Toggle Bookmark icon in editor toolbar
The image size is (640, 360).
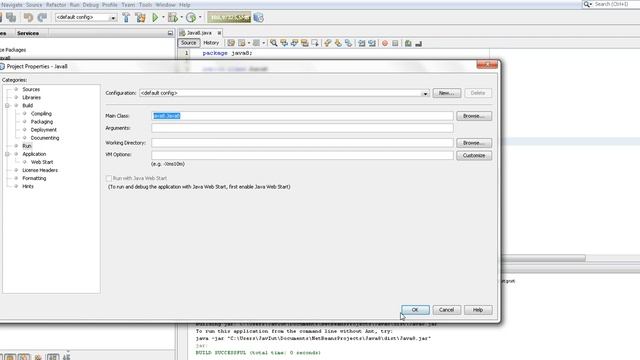point(348,43)
